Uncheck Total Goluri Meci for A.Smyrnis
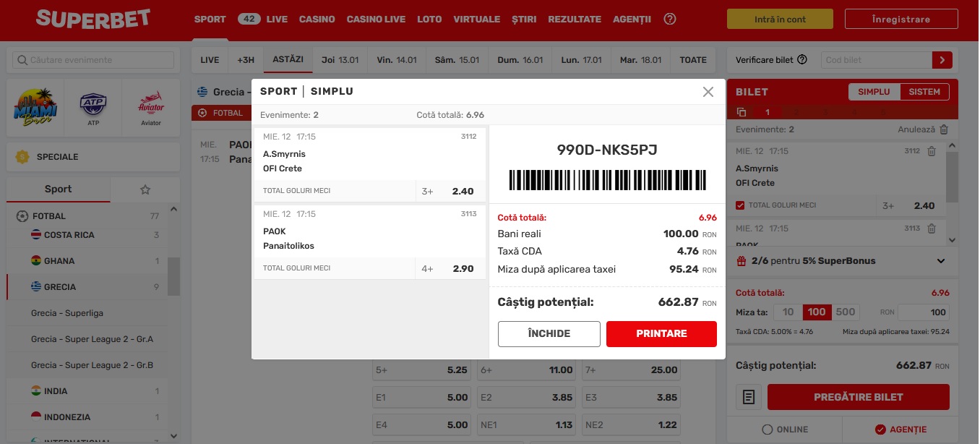This screenshot has width=980, height=444. tap(740, 205)
